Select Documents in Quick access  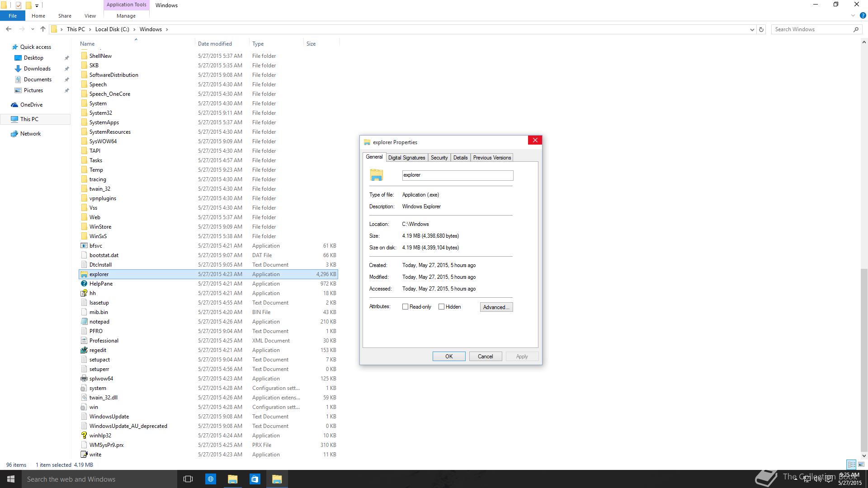38,80
